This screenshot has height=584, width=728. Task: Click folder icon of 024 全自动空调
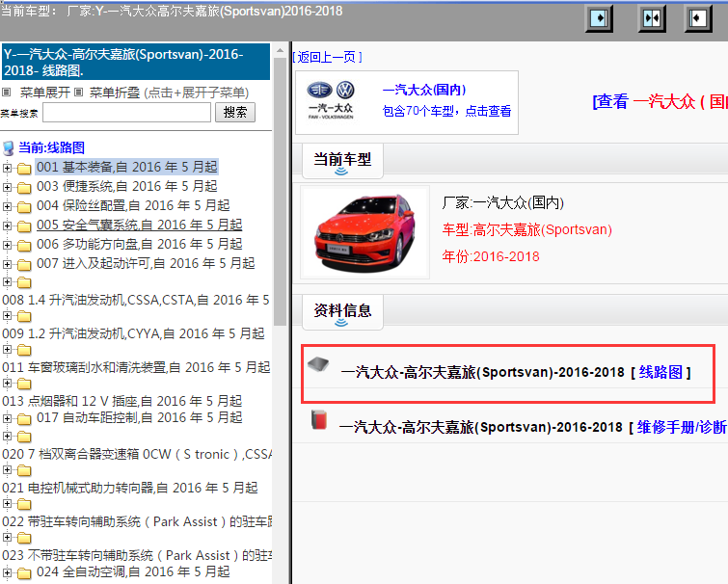point(24,573)
